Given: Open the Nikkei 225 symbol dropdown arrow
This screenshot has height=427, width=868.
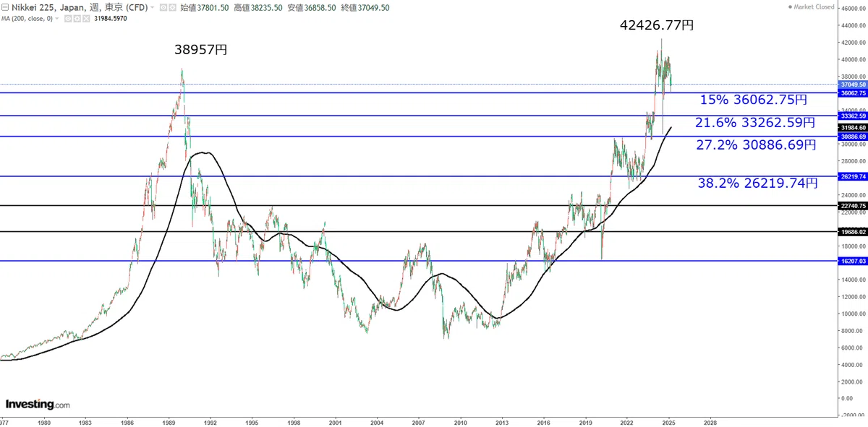Looking at the screenshot, I should [152, 7].
